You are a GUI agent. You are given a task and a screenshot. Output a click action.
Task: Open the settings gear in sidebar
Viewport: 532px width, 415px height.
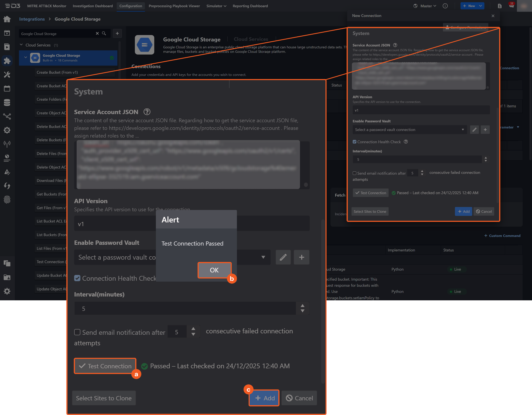tap(7, 291)
